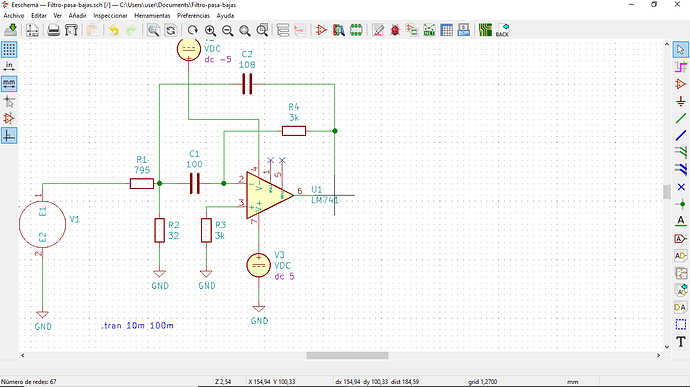This screenshot has height=387, width=690.
Task: Select the place power port tool
Action: [x=681, y=101]
